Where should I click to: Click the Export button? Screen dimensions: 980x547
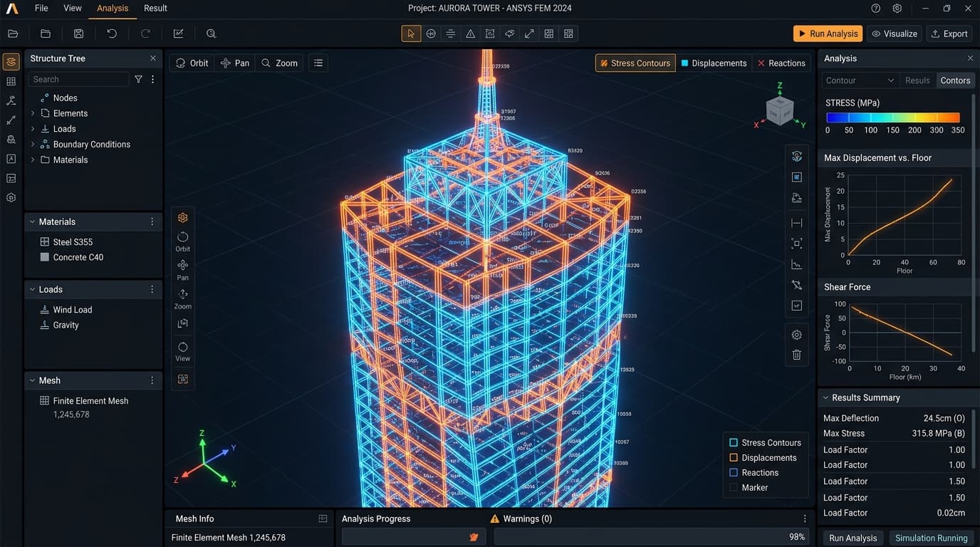(x=949, y=33)
